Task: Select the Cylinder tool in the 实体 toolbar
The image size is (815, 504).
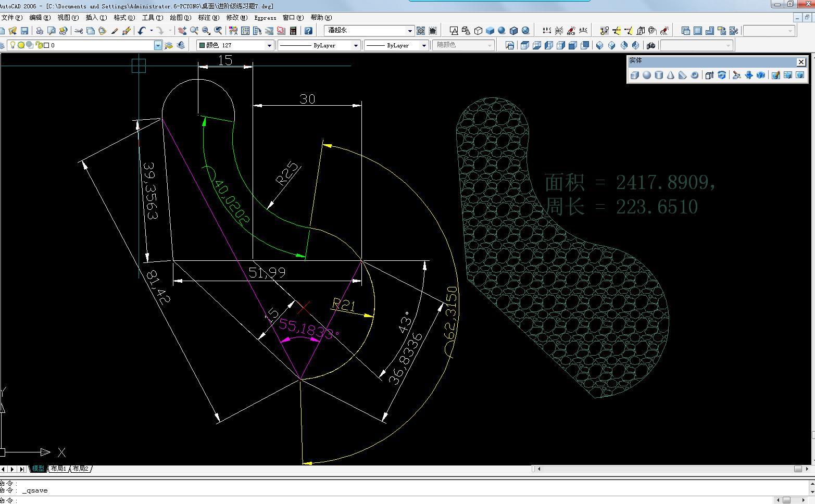Action: (x=659, y=75)
